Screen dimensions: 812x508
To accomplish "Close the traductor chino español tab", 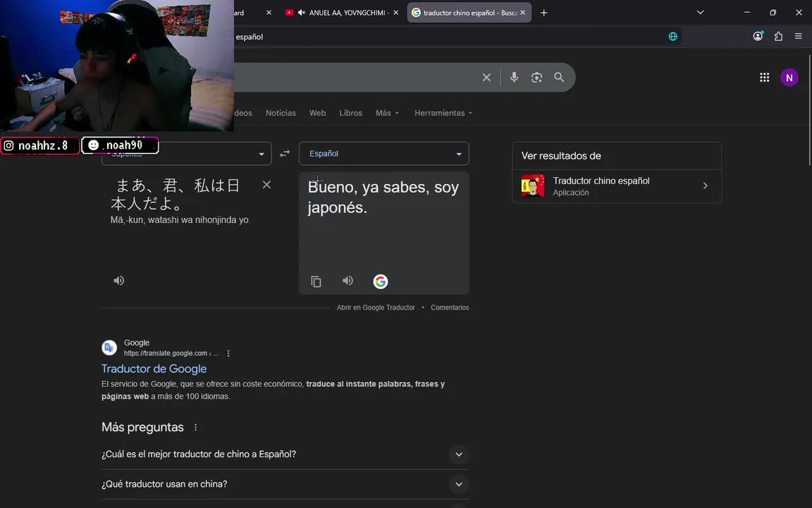I will [x=522, y=13].
